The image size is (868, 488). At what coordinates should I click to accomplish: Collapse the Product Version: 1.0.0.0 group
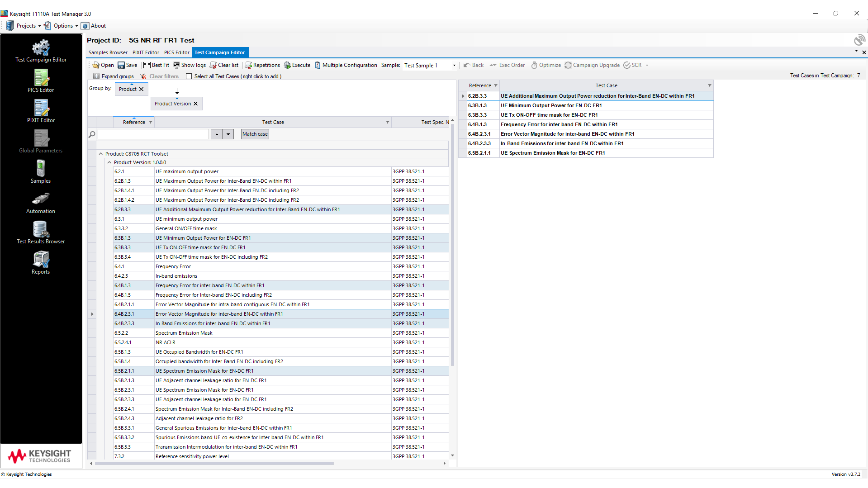pyautogui.click(x=109, y=162)
